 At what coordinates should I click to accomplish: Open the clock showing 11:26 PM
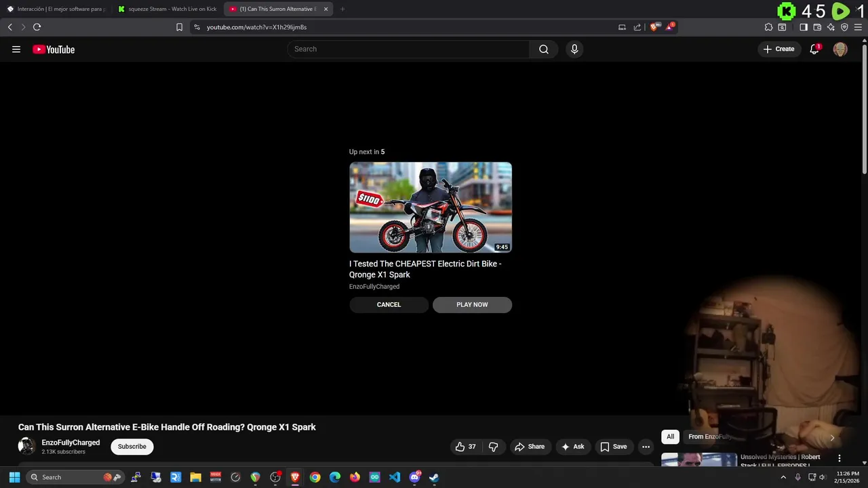pos(848,477)
